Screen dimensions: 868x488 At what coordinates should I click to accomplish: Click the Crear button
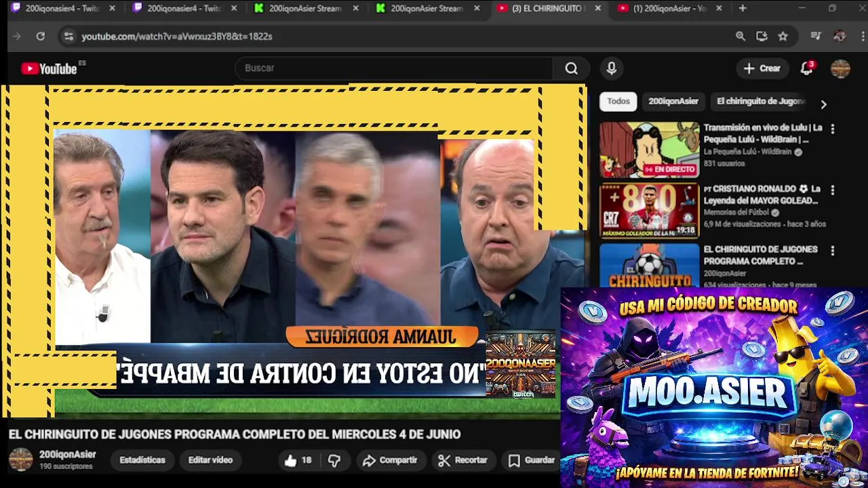click(762, 68)
